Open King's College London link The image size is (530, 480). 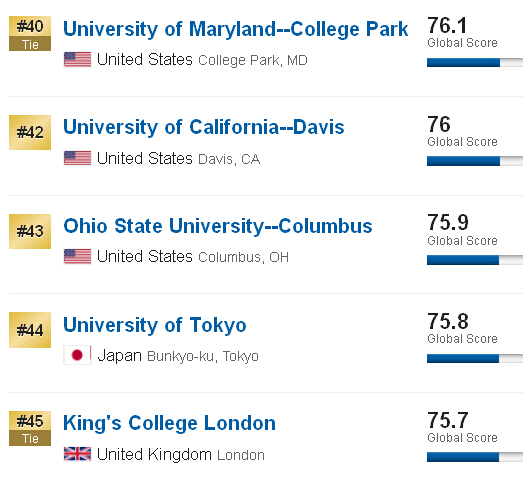pyautogui.click(x=169, y=423)
